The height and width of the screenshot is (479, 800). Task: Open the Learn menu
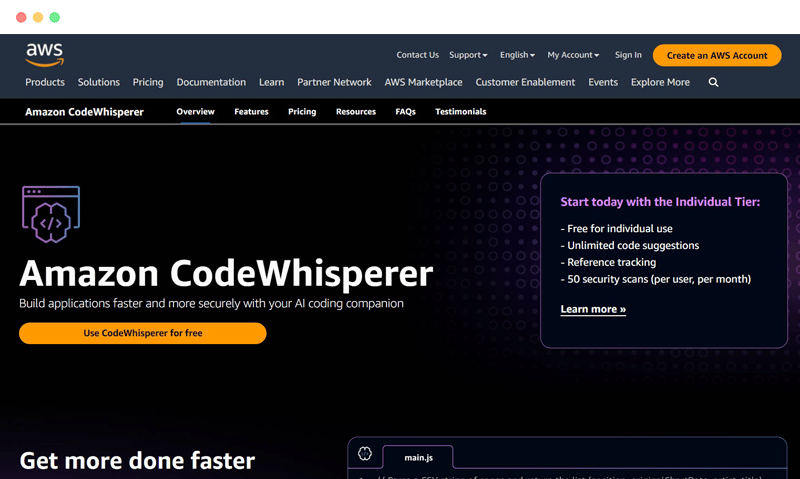(271, 82)
